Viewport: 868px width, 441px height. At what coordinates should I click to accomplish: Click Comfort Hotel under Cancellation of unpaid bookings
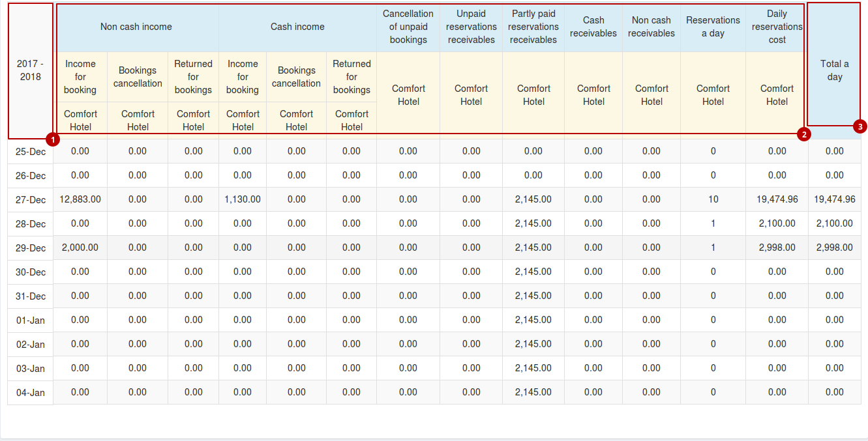pos(408,95)
